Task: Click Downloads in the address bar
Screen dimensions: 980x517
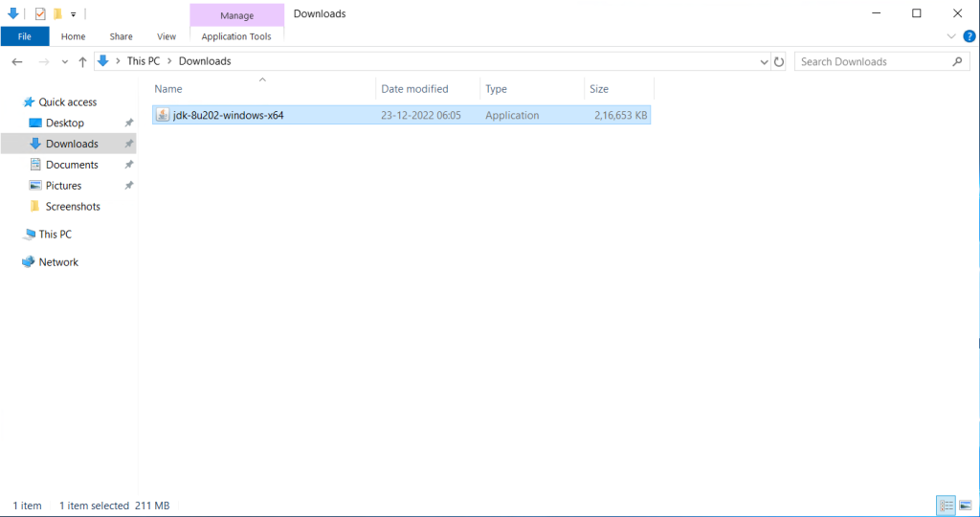Action: (205, 60)
